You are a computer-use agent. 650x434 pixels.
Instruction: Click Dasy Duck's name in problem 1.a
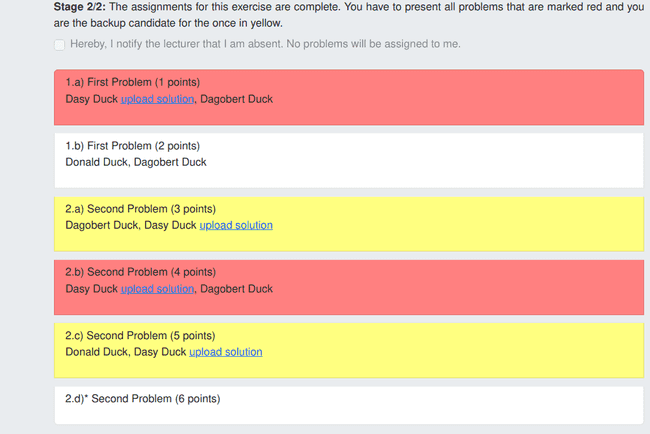click(x=91, y=99)
